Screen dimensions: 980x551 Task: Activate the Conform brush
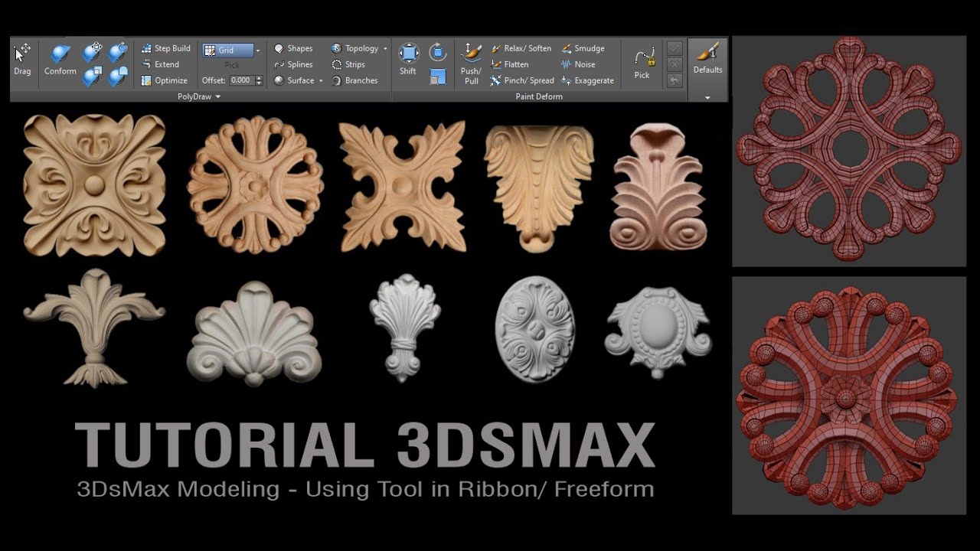click(60, 60)
